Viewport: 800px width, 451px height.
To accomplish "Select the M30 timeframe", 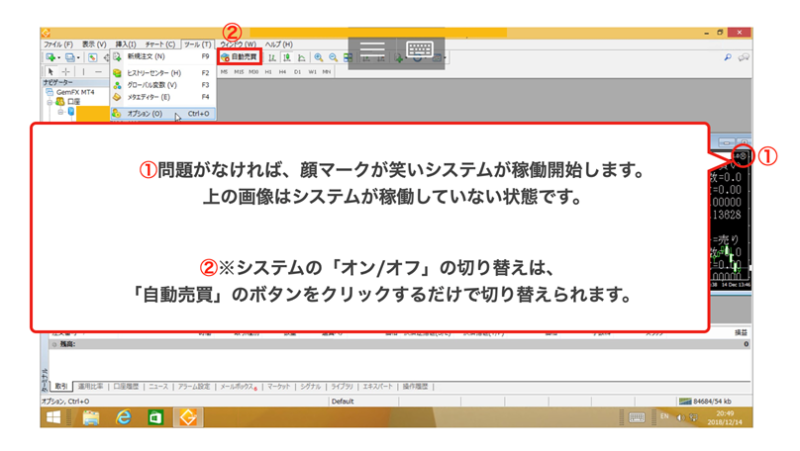I will [x=254, y=72].
